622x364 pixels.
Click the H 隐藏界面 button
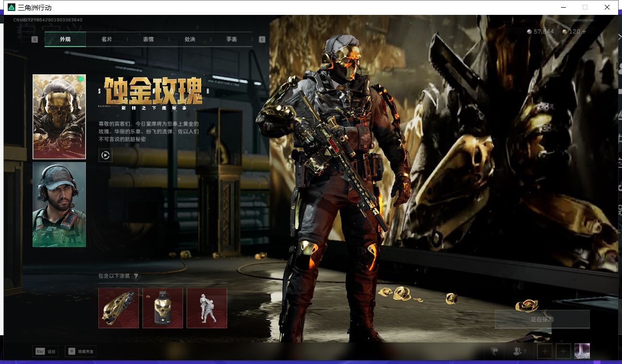click(x=81, y=352)
